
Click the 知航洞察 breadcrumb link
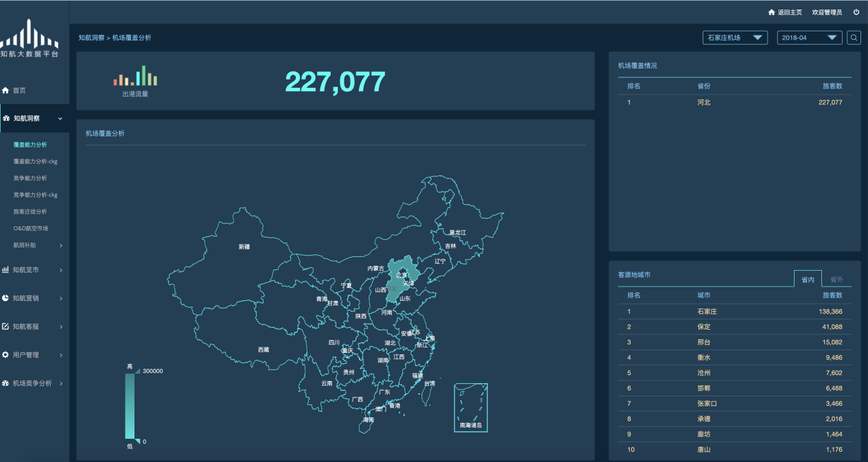point(91,38)
